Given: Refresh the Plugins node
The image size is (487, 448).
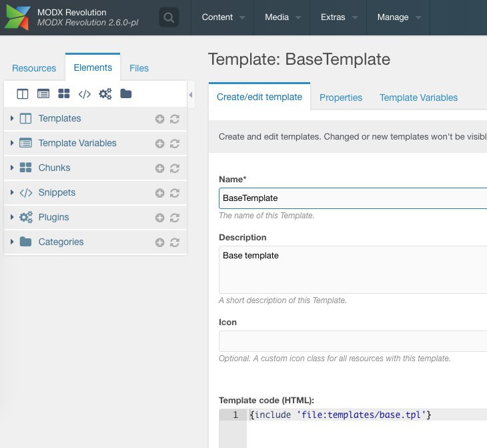Looking at the screenshot, I should tap(175, 218).
